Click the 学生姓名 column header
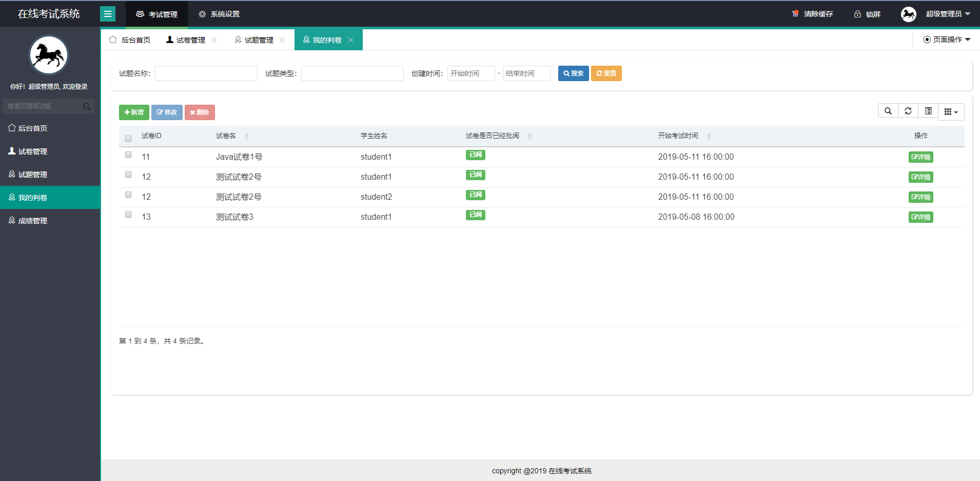980x481 pixels. pyautogui.click(x=374, y=136)
